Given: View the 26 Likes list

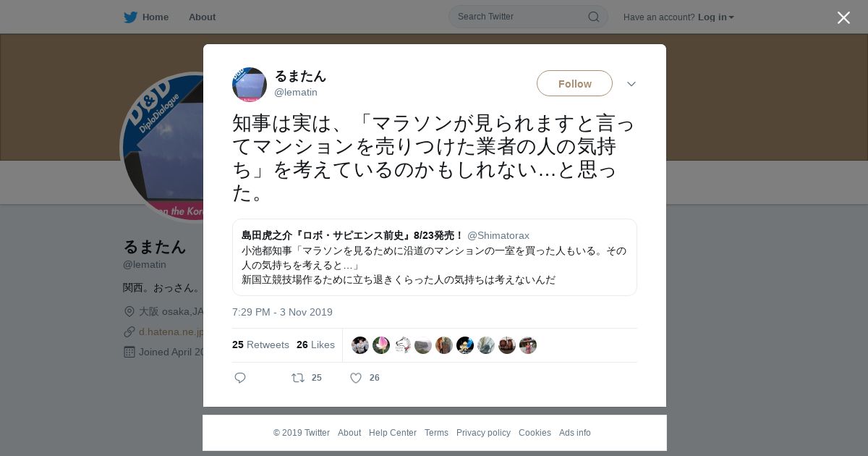Looking at the screenshot, I should tap(315, 345).
